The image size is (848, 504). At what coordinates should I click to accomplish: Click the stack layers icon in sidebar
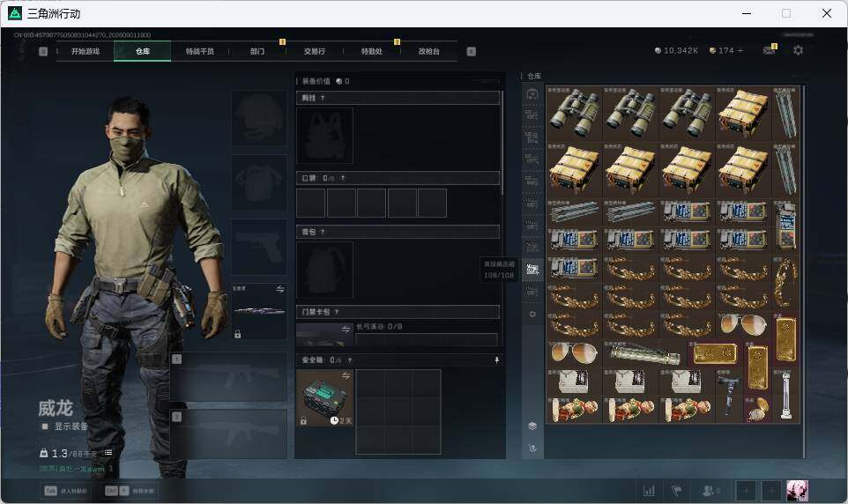click(532, 426)
